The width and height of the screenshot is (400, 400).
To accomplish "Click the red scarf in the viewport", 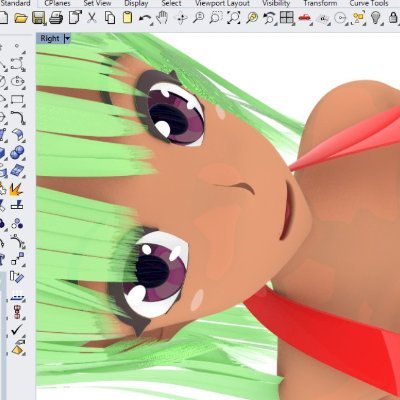I will pyautogui.click(x=333, y=330).
